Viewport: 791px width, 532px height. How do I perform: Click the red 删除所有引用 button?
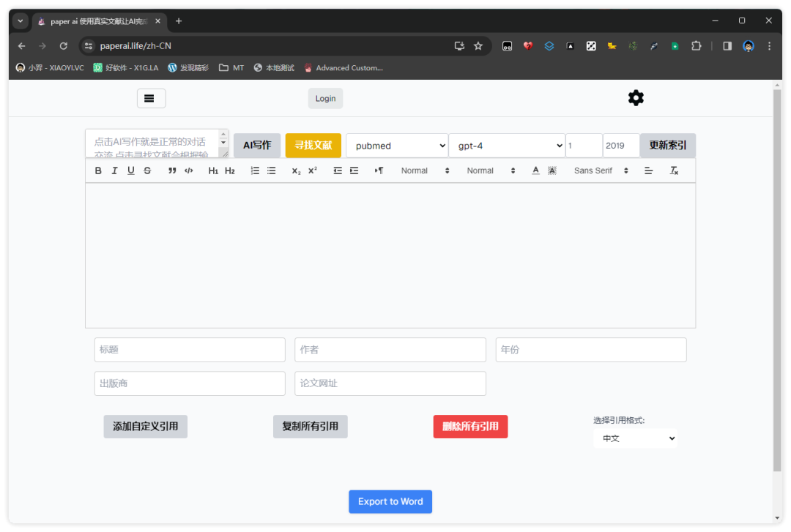tap(470, 427)
